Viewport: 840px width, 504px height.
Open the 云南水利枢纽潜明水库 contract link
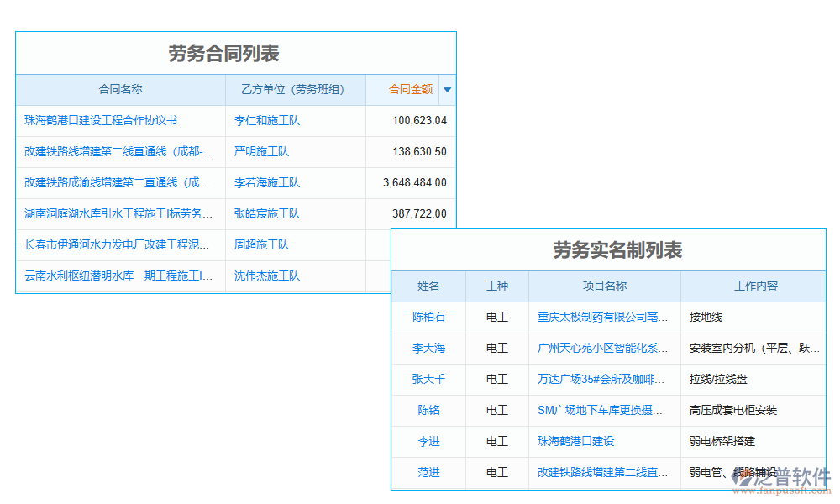(x=118, y=276)
